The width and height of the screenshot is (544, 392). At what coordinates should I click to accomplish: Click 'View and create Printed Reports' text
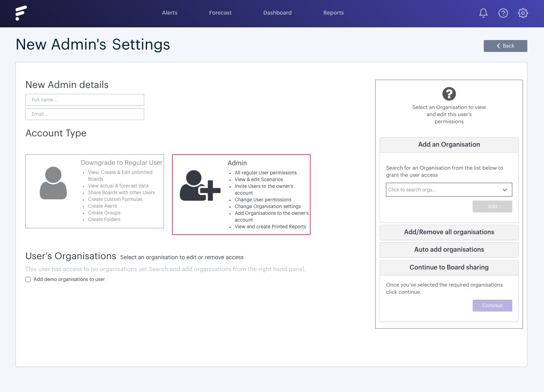click(x=270, y=227)
